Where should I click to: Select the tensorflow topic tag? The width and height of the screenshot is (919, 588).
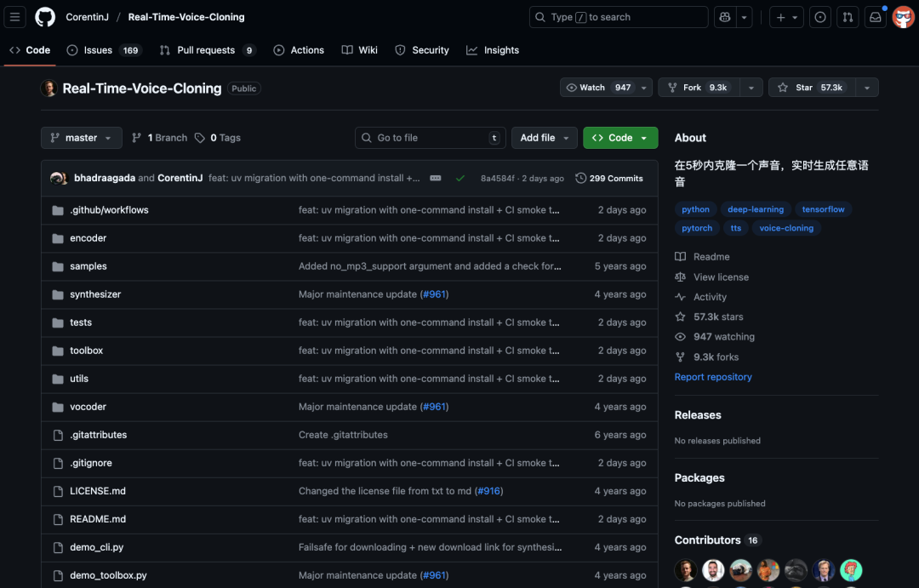823,209
